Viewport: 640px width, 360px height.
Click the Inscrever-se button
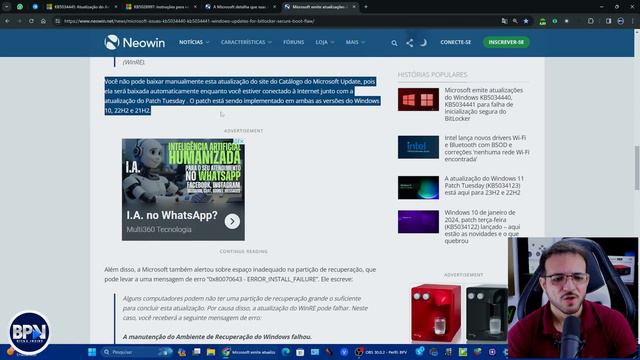point(506,42)
